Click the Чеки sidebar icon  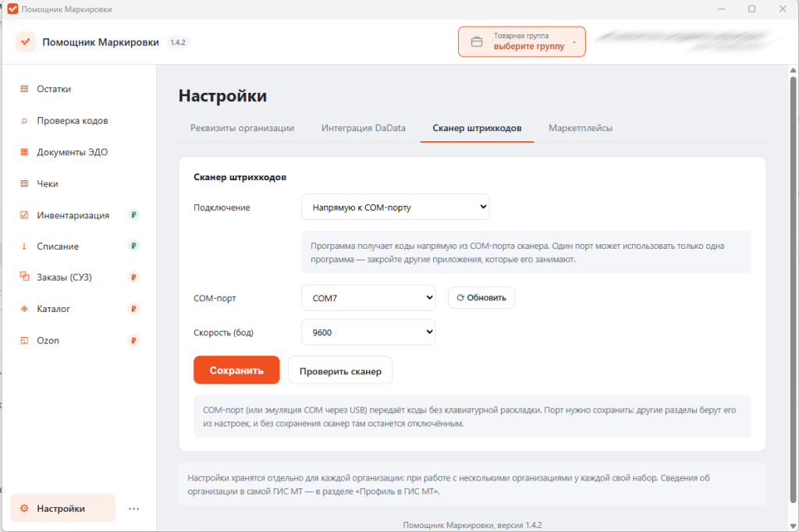(24, 183)
